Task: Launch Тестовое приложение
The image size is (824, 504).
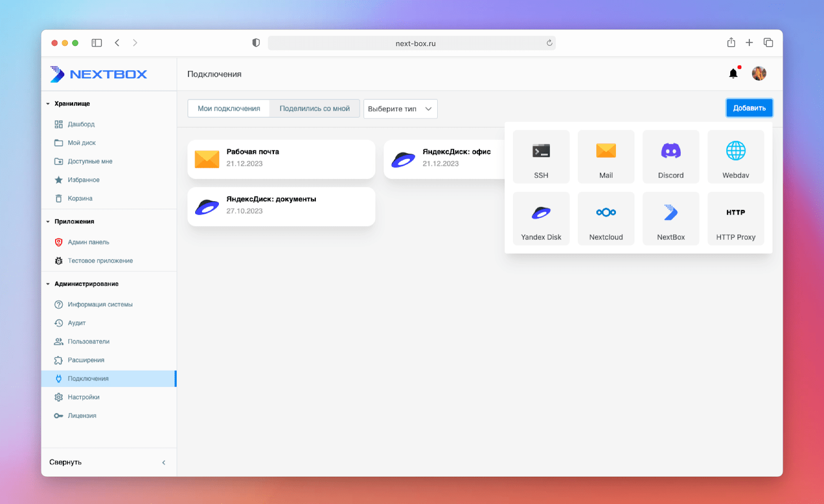Action: click(109, 260)
